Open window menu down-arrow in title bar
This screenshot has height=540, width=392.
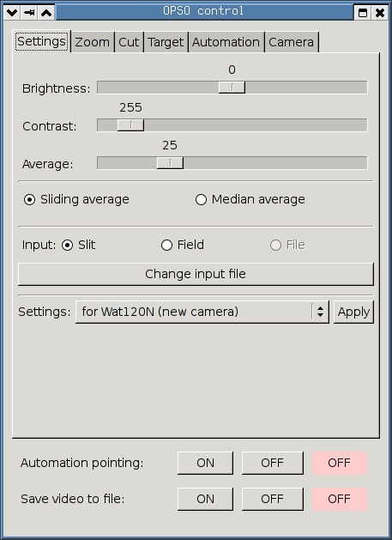click(12, 13)
